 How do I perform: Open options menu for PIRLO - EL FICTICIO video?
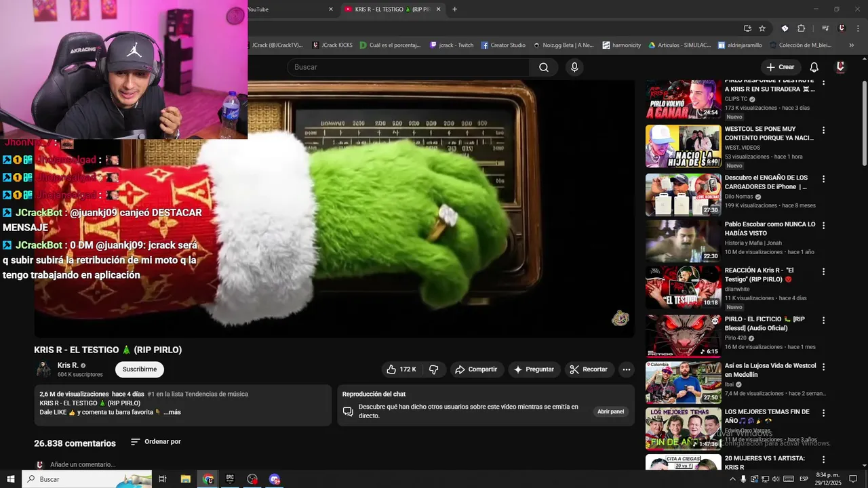(824, 321)
